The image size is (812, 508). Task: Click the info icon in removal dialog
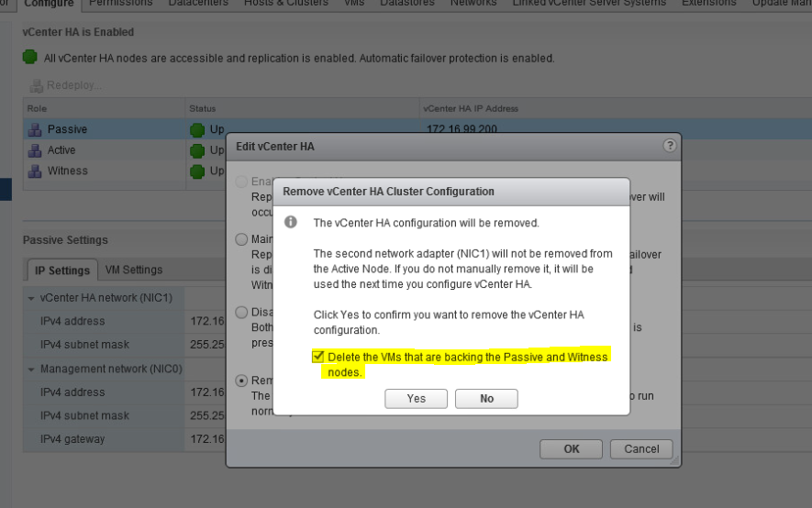(x=291, y=222)
